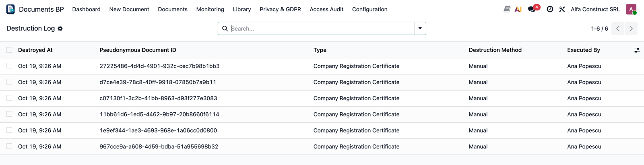Click Manual method in 967cce9a row
Image resolution: width=644 pixels, height=165 pixels.
pyautogui.click(x=478, y=146)
